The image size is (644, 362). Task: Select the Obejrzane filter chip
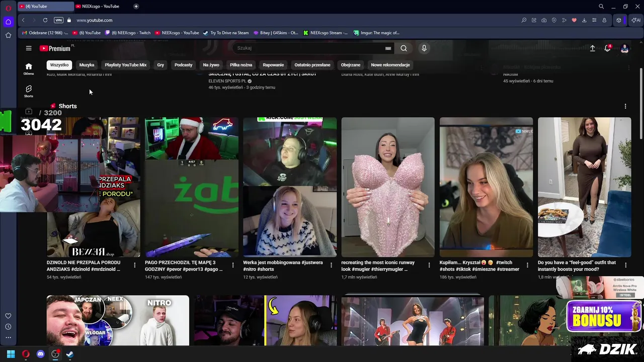(x=351, y=65)
